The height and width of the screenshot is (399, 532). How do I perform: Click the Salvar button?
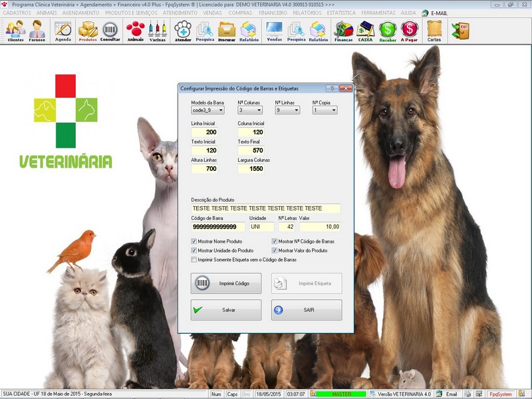[x=226, y=310]
